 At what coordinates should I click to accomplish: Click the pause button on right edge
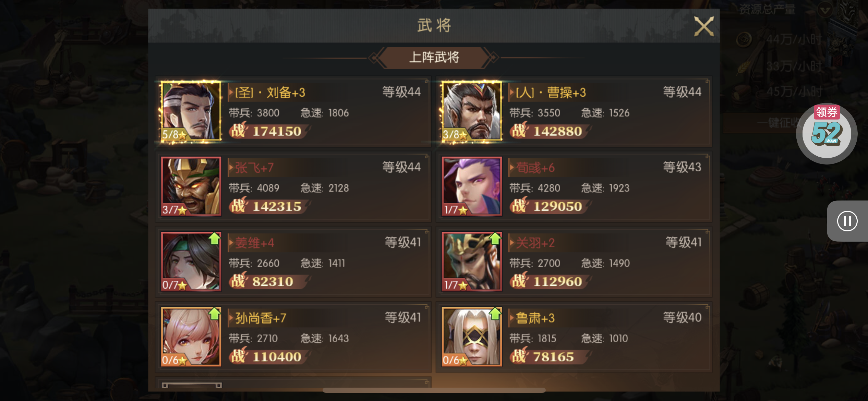point(847,221)
